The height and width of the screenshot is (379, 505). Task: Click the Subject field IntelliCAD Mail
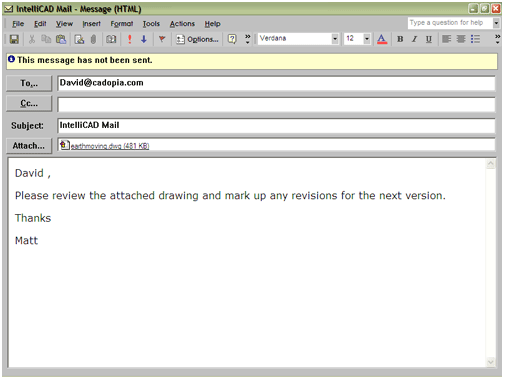click(276, 126)
